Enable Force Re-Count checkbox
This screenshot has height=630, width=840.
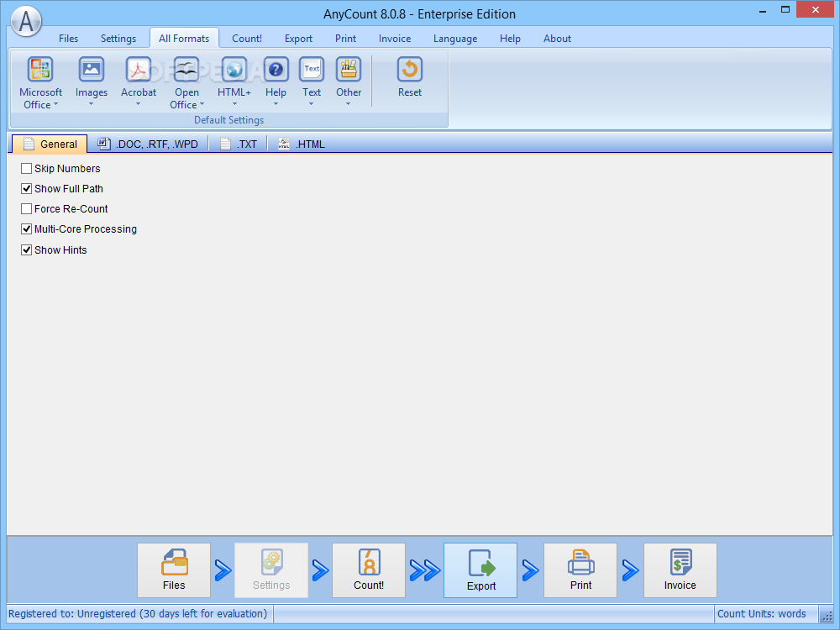click(26, 209)
